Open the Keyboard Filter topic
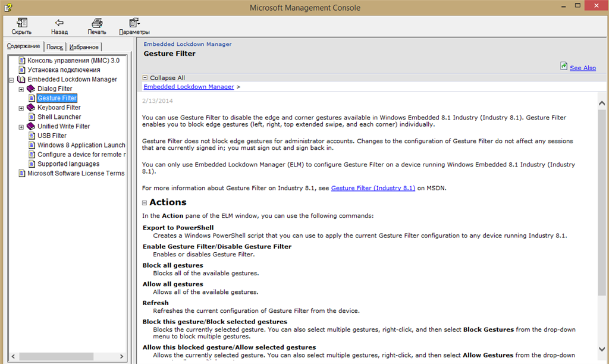The width and height of the screenshot is (609, 364). (x=59, y=108)
